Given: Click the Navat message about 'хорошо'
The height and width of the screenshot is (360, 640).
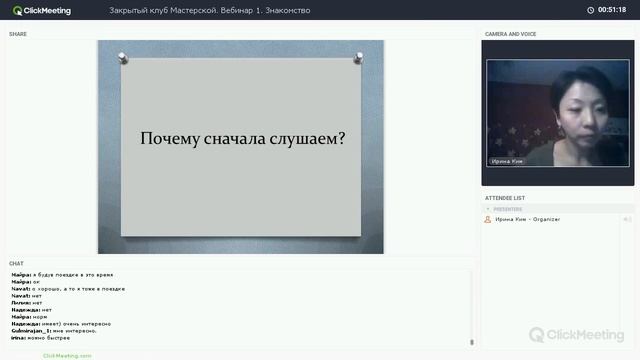Looking at the screenshot, I should 68,289.
